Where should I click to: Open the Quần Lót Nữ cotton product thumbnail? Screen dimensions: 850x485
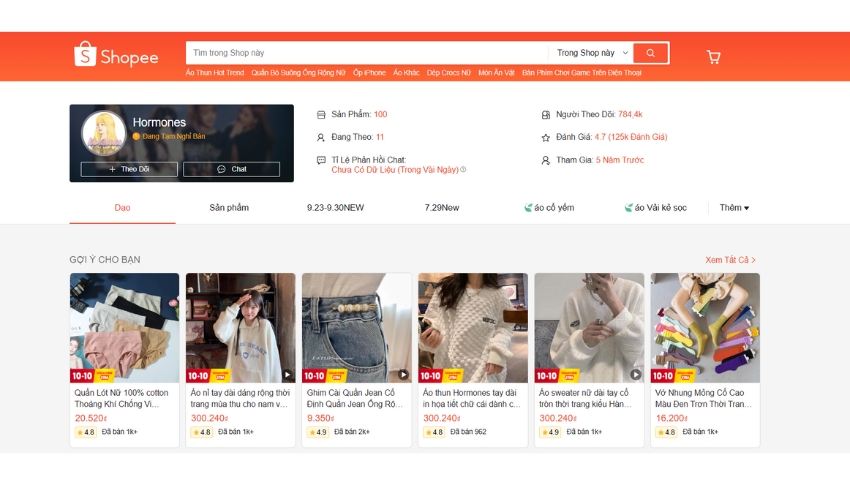[x=124, y=328]
